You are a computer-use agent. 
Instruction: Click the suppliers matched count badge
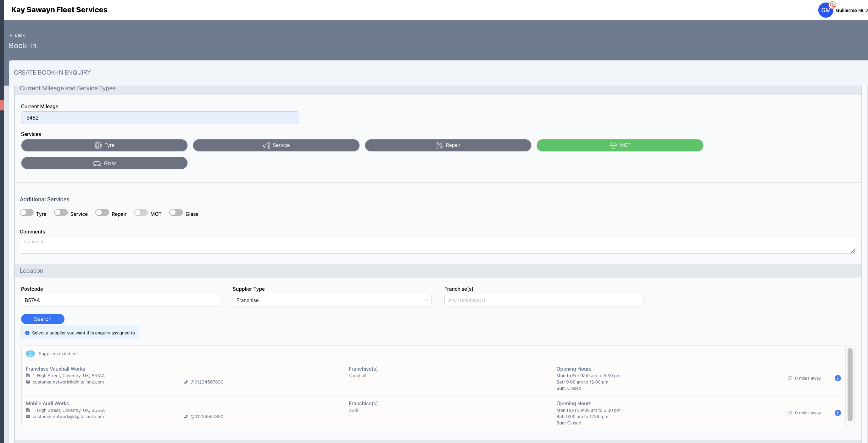coord(30,354)
